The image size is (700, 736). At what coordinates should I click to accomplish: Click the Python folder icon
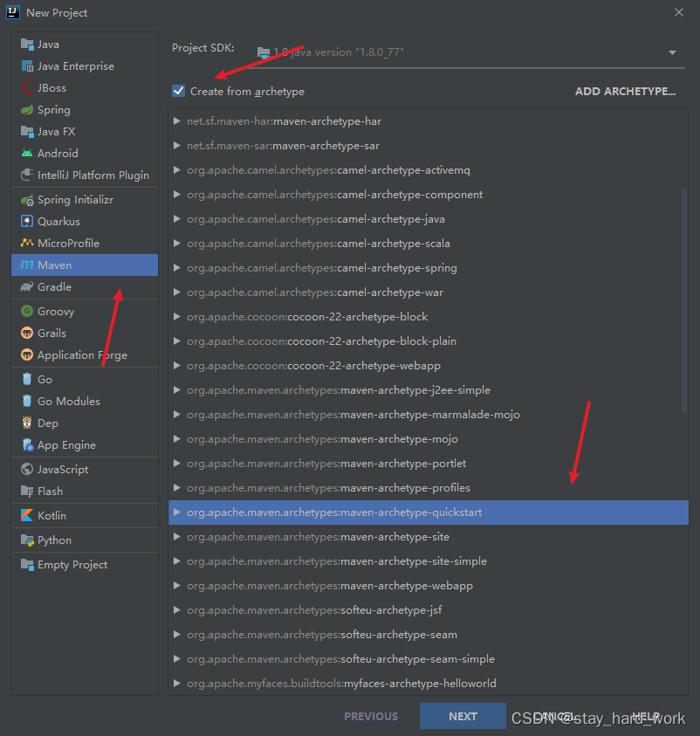pos(27,540)
